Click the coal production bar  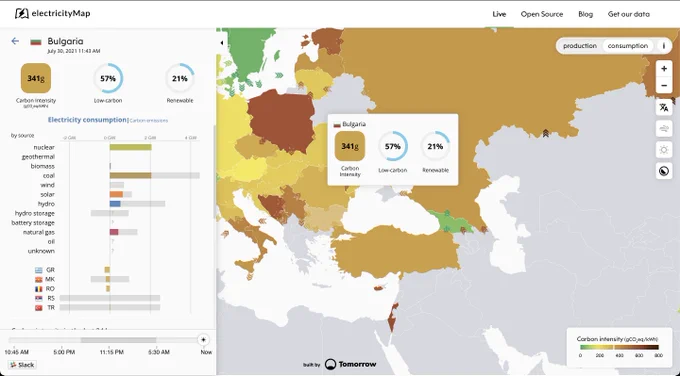pos(131,176)
